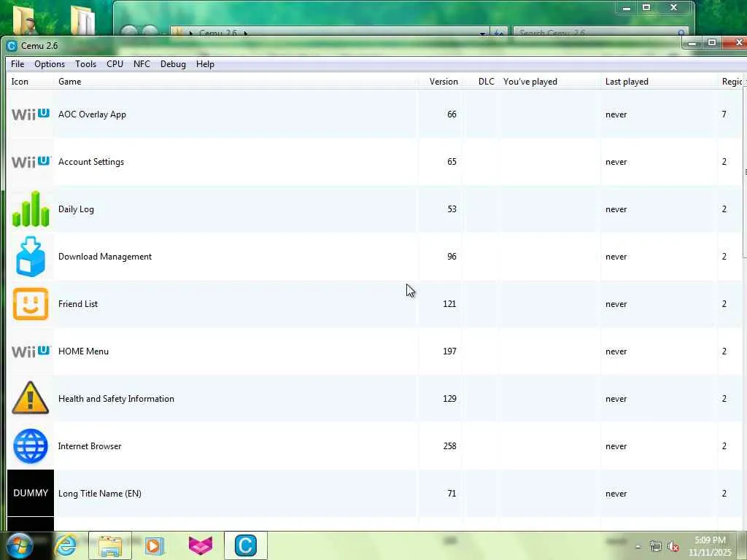
Task: Click the game list vertical scrollbar
Action: click(745, 171)
